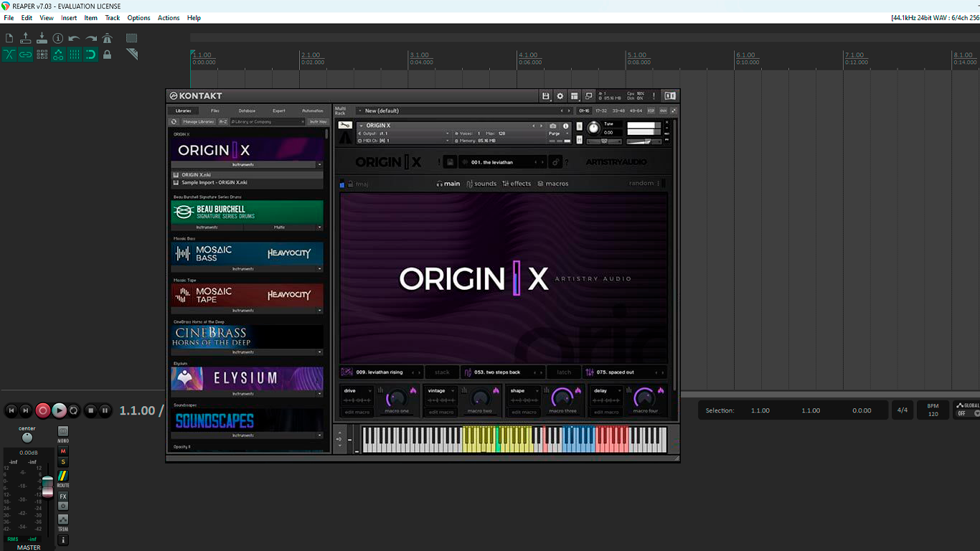The image size is (980, 551).
Task: Click Kontakt save floppy disk icon
Action: coord(546,96)
